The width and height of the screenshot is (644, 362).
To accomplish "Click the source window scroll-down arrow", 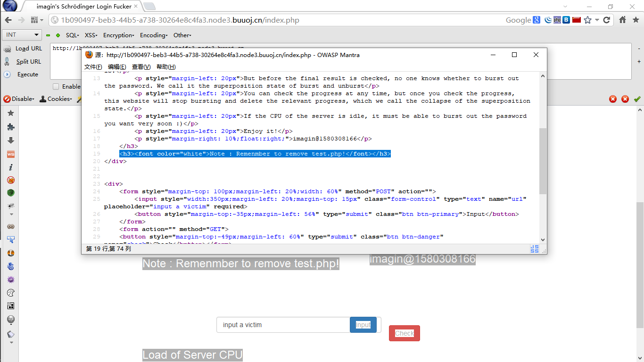I will (x=543, y=239).
